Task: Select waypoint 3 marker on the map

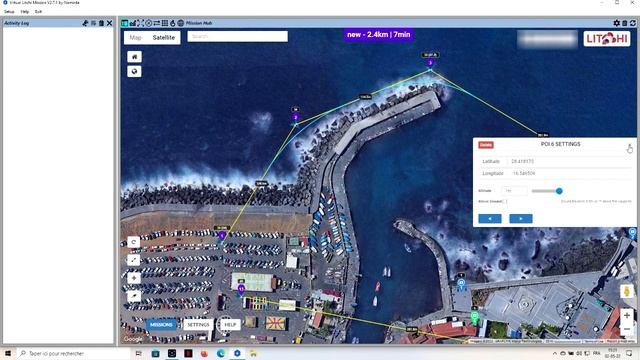Action: click(x=430, y=63)
